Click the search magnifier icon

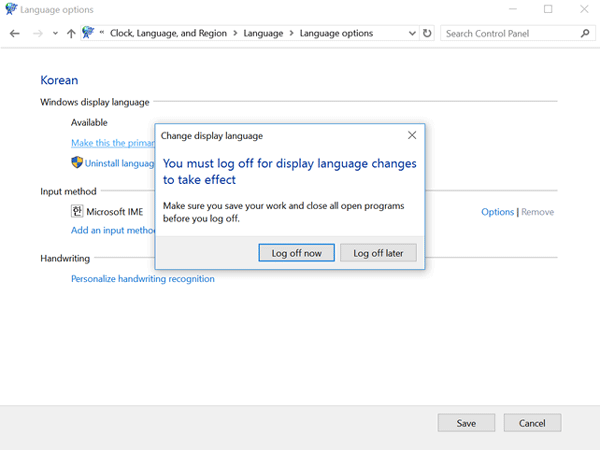[x=586, y=33]
